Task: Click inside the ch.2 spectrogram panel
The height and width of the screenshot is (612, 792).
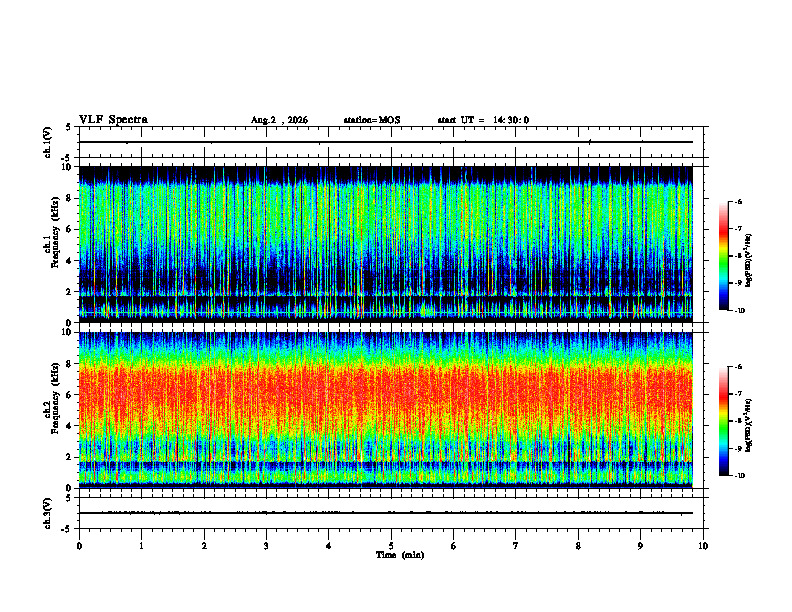Action: pyautogui.click(x=386, y=410)
